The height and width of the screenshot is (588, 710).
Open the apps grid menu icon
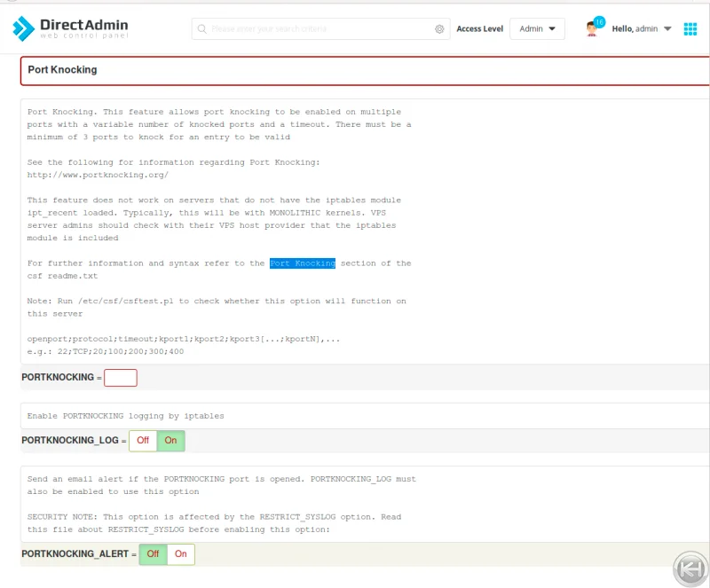pyautogui.click(x=690, y=29)
